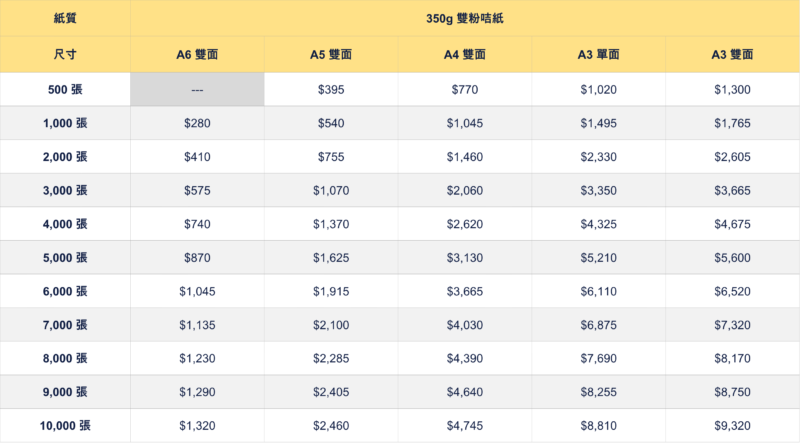Click the A6 雙面 column header
The image size is (800, 444).
(x=197, y=55)
